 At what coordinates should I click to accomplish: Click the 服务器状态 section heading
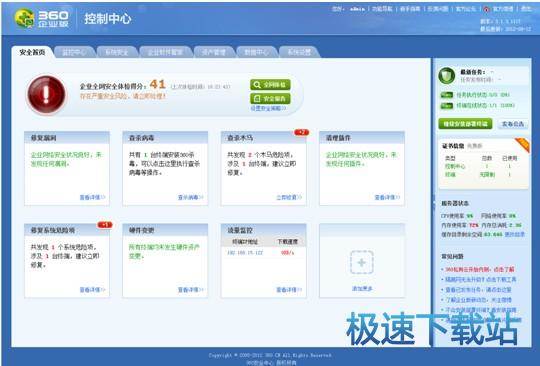click(455, 203)
